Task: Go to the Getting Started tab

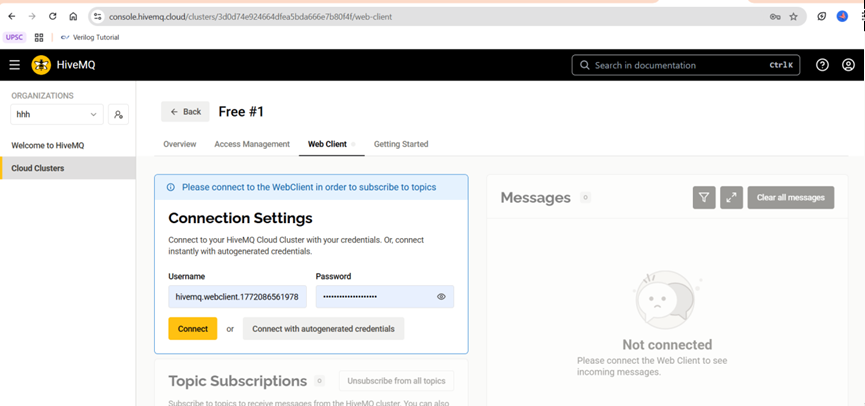Action: pos(401,144)
